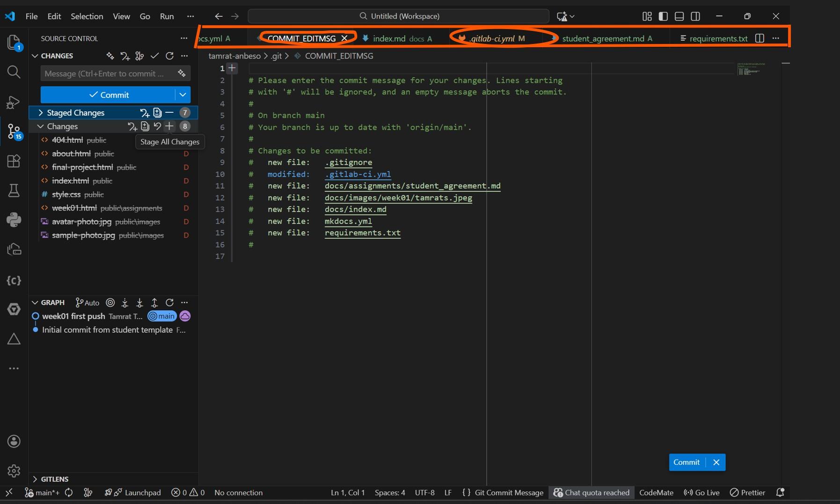Open the File menu
Viewport: 840px width, 504px height.
(32, 16)
